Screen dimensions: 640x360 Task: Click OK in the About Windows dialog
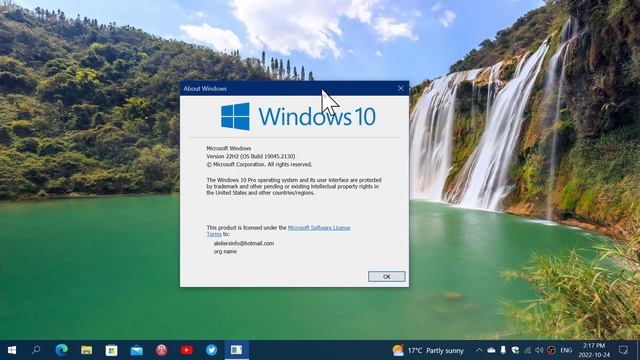pos(386,276)
